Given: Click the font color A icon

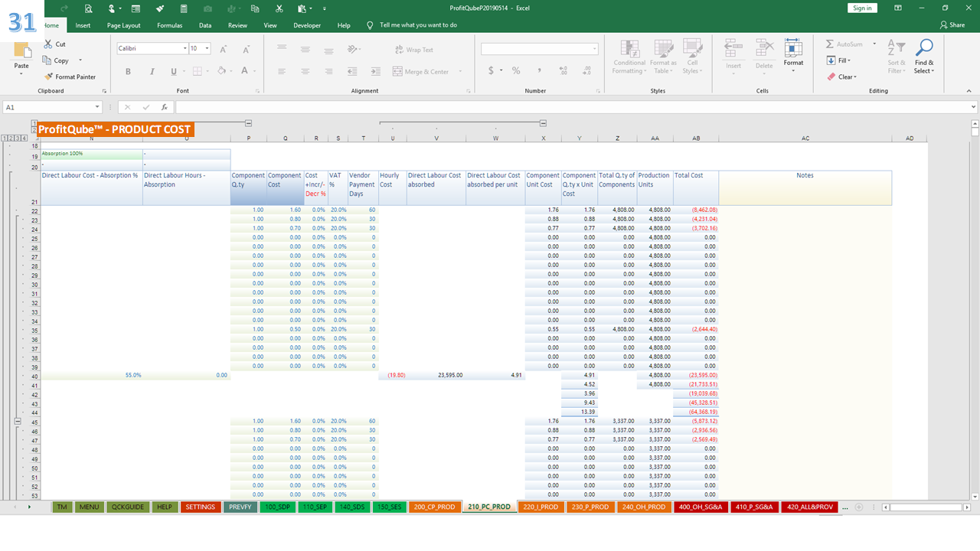Looking at the screenshot, I should tap(245, 71).
